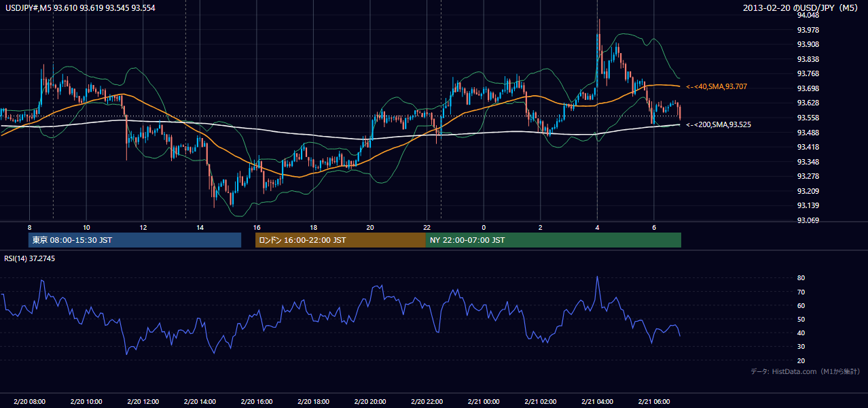This screenshot has width=868, height=408.
Task: Click the 2/20 18:00 time axis label
Action: (x=313, y=402)
